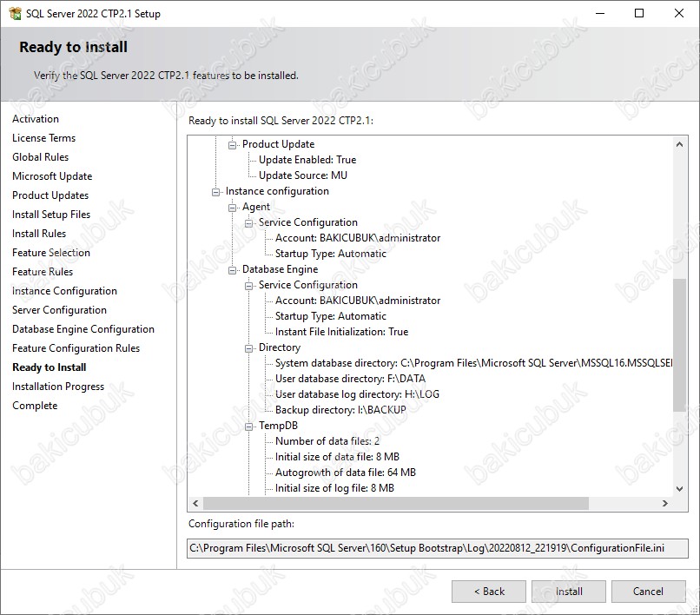Click the scroll up arrow in summary tree
Screen dimensions: 700x615
pyautogui.click(x=679, y=144)
